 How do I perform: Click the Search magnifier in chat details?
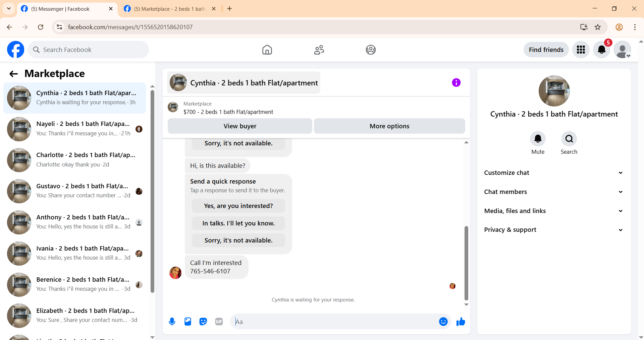[x=569, y=139]
